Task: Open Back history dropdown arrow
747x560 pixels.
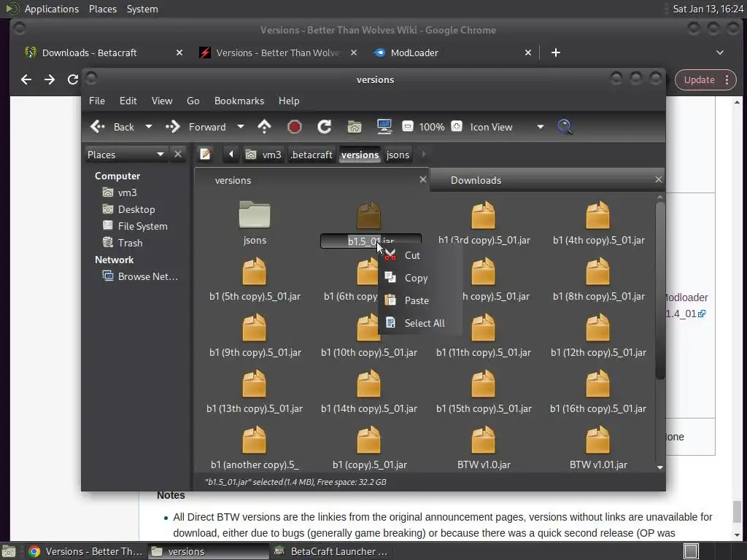Action: 149,127
